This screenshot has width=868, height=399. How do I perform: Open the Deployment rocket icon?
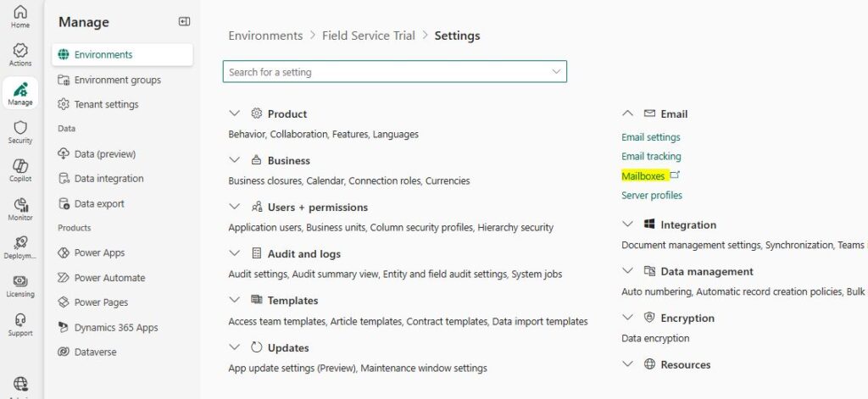click(x=20, y=243)
